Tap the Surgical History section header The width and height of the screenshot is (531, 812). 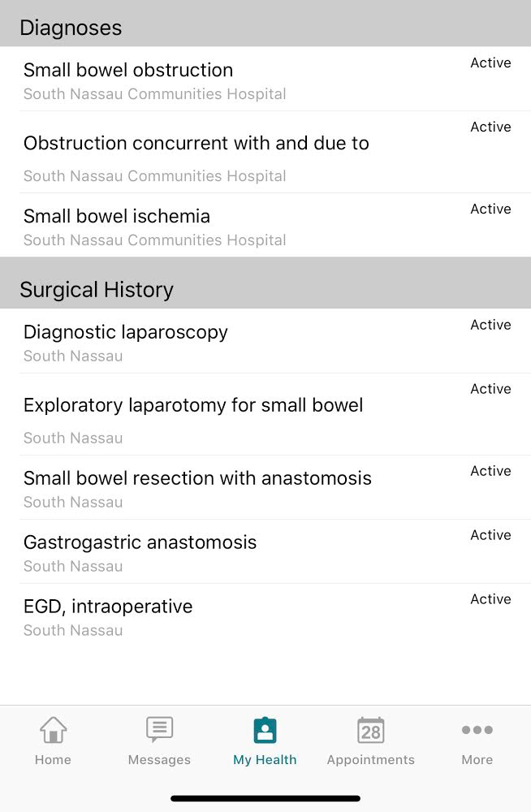coord(265,283)
